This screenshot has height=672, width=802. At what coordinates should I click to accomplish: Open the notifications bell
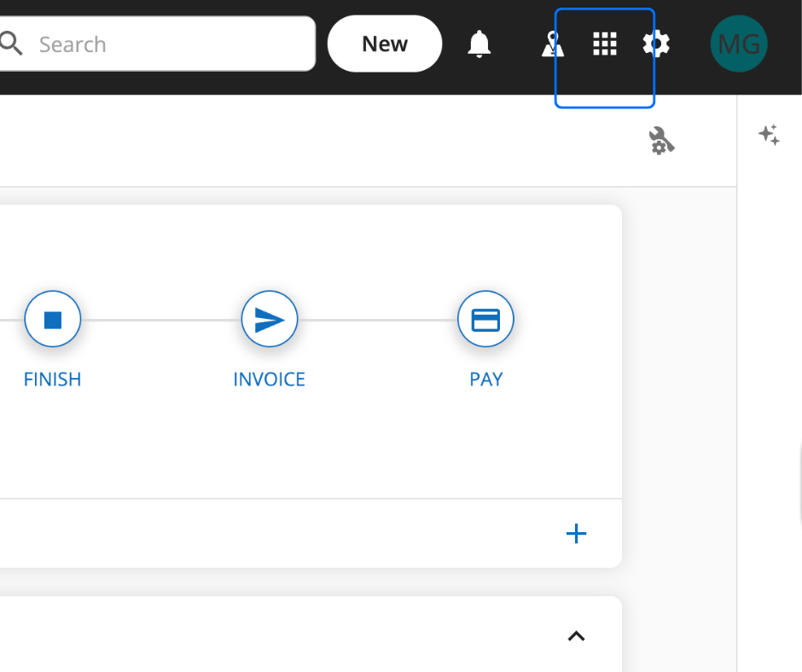[x=479, y=44]
